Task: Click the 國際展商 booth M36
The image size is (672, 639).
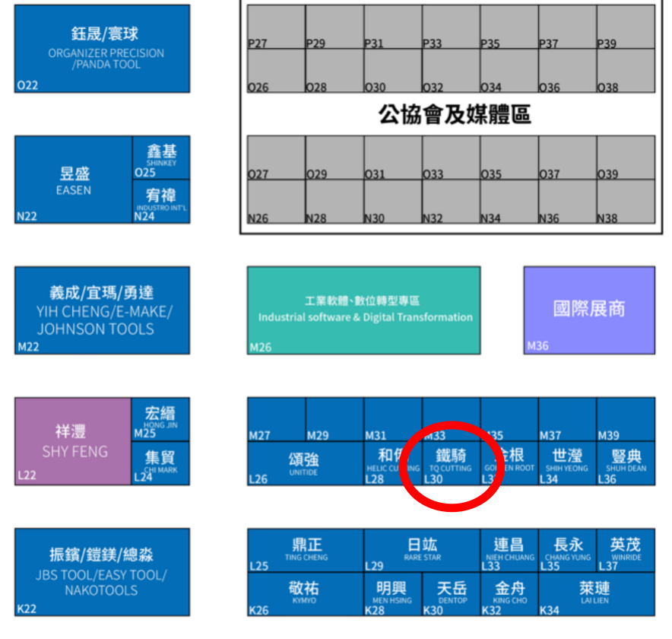Action: (589, 310)
